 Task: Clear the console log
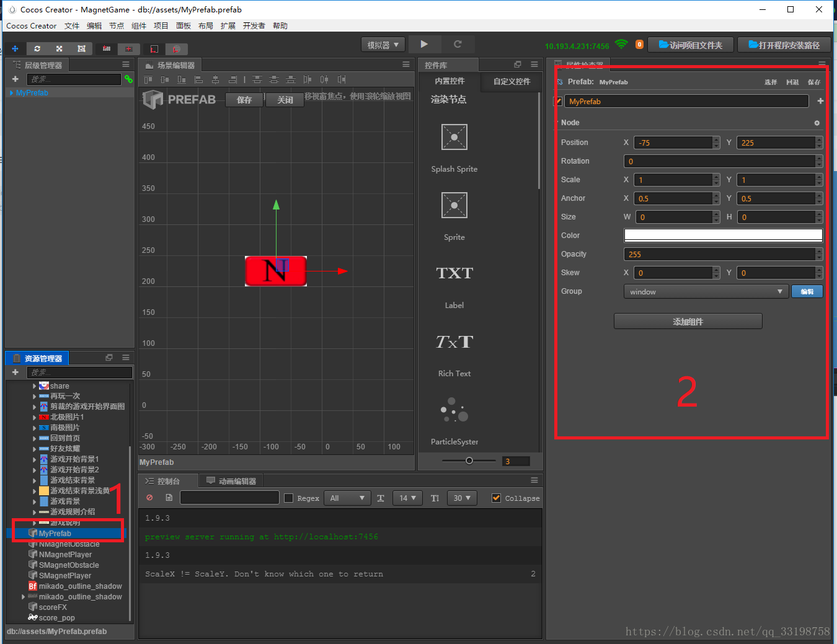click(x=149, y=498)
